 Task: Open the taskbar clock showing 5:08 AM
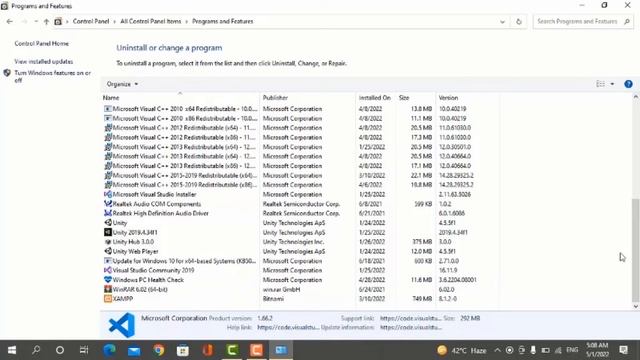point(597,350)
